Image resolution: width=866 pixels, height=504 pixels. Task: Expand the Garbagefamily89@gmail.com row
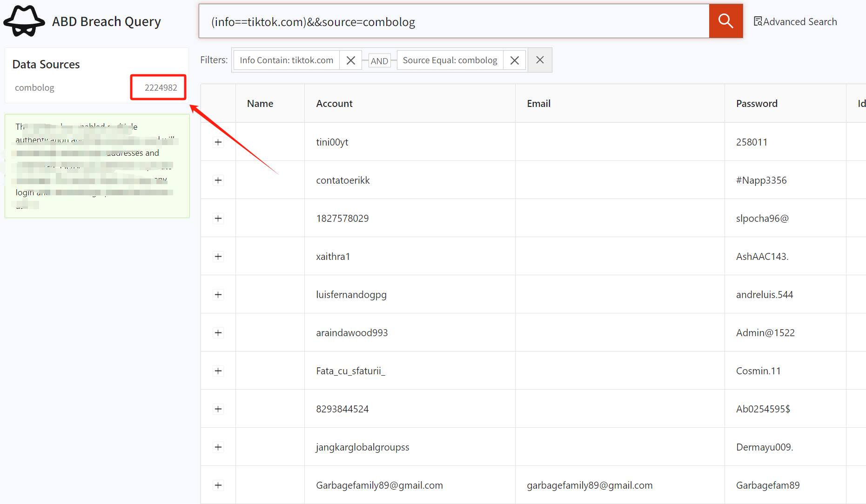coord(218,485)
